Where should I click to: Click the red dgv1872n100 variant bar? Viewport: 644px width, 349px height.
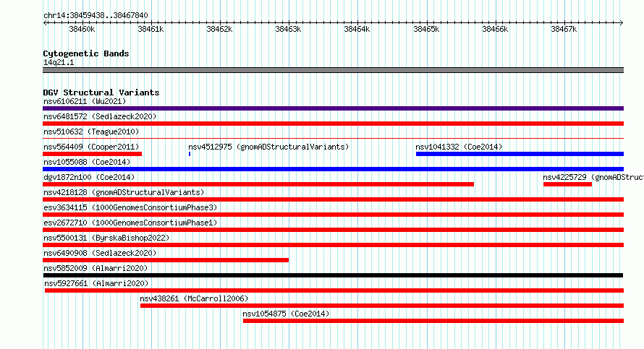[258, 184]
